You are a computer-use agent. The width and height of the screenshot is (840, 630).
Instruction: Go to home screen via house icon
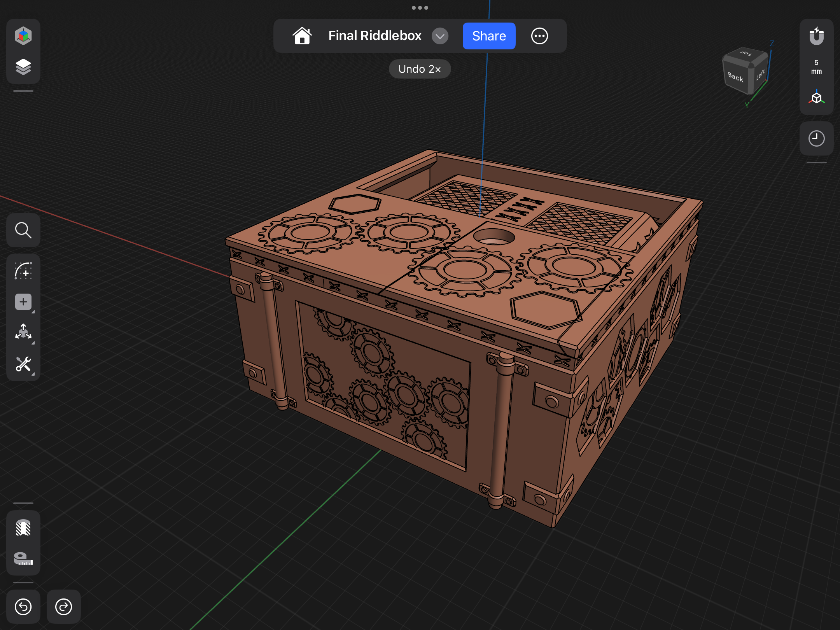tap(303, 35)
